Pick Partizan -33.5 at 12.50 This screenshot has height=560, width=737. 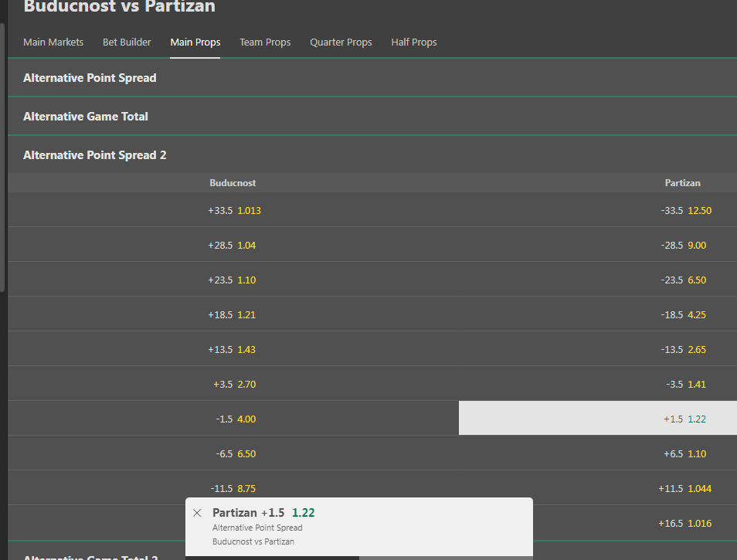[x=684, y=210]
